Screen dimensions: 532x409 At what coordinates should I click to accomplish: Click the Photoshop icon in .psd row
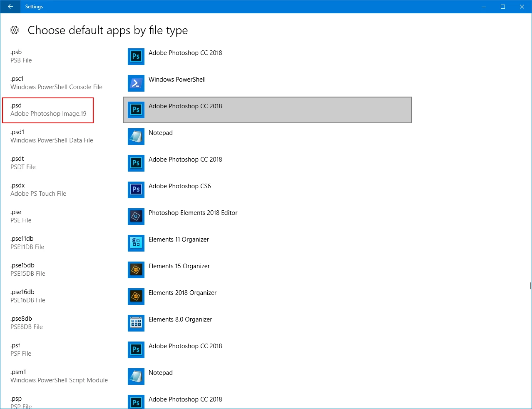136,110
